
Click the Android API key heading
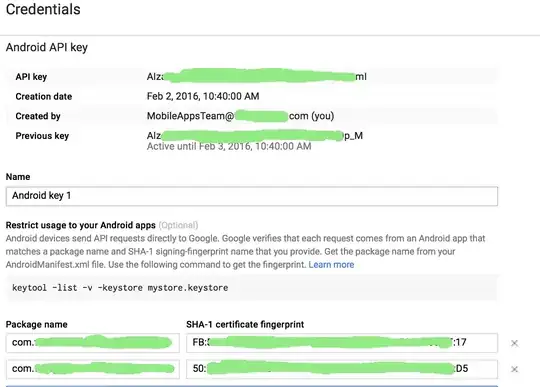[x=47, y=47]
